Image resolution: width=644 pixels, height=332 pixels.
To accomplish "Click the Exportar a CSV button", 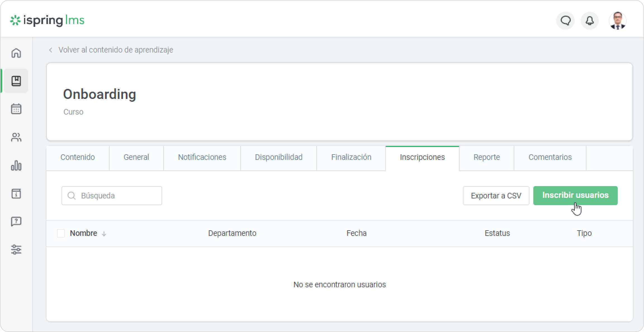I will [496, 196].
